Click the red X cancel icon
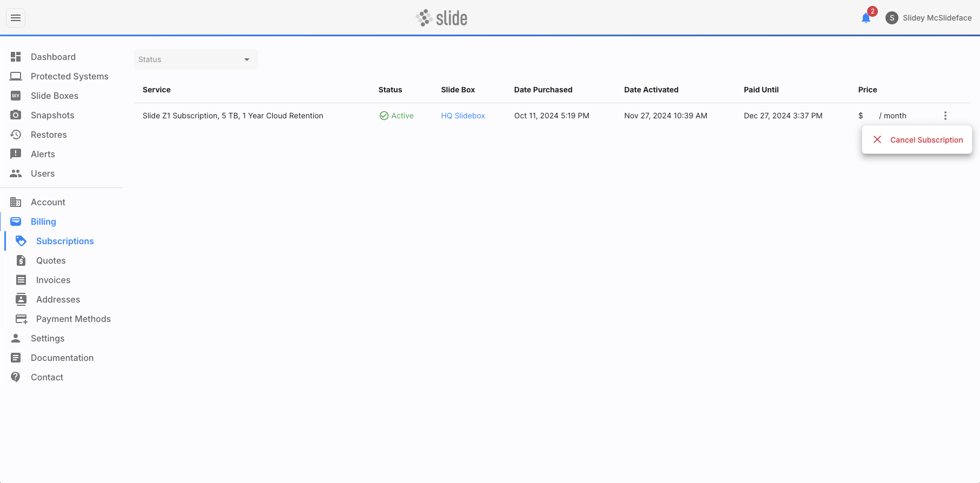Screen dimensions: 980x483 pyautogui.click(x=877, y=140)
